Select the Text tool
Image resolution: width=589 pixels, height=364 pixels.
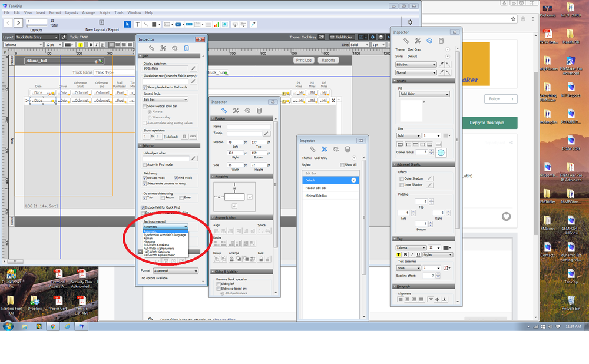point(137,24)
